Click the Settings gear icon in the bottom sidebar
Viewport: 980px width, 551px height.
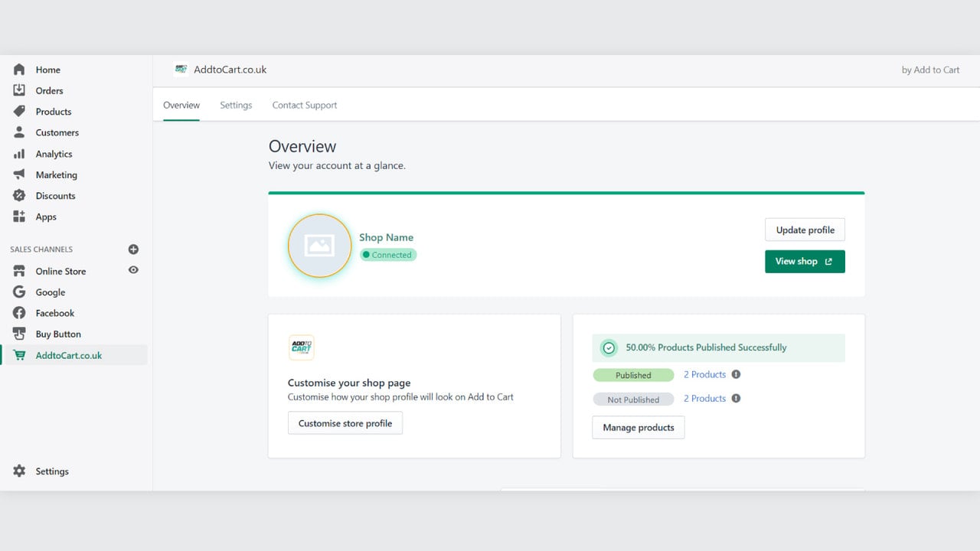[19, 471]
